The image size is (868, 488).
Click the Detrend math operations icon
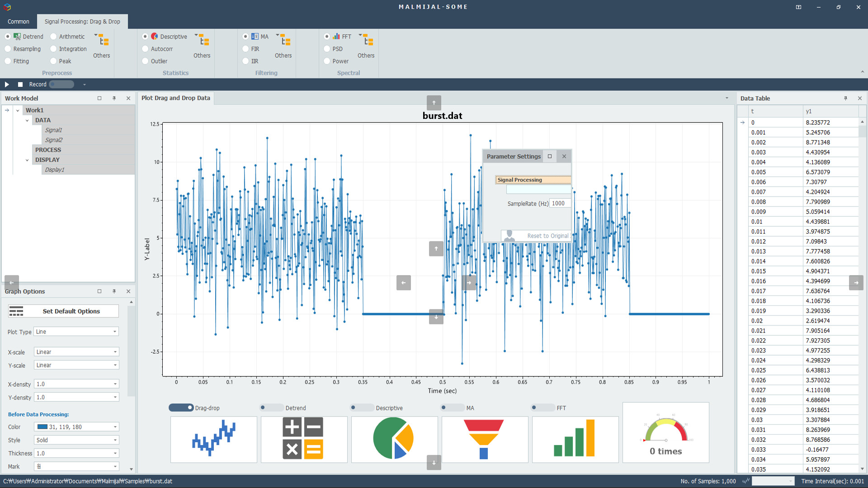(x=304, y=439)
